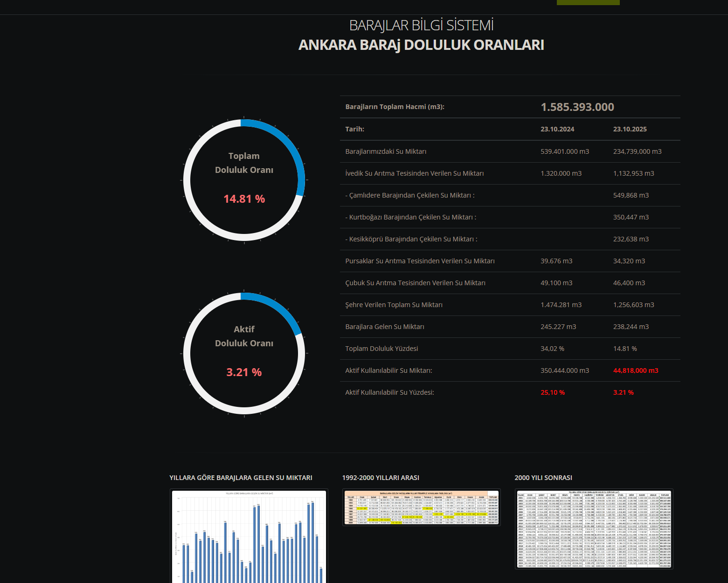Click the 1.585.393.000 total volume figure
Image resolution: width=728 pixels, height=583 pixels.
[577, 107]
